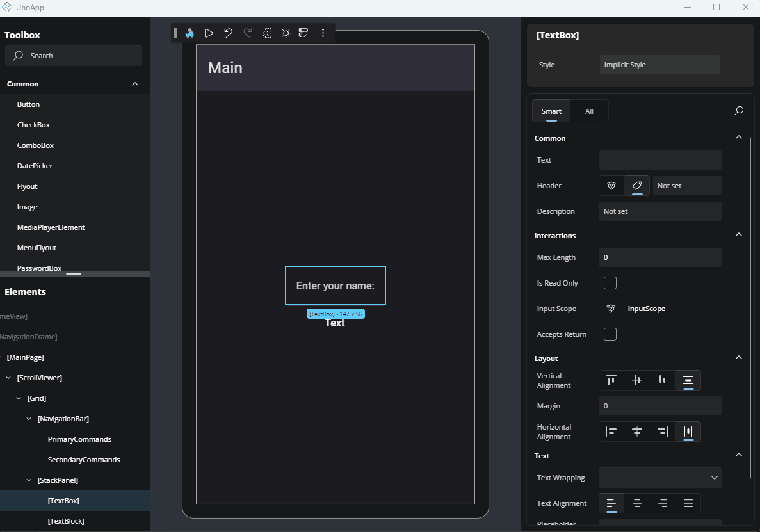Click the search magnifier in the properties panel
Image resolution: width=760 pixels, height=532 pixels.
(738, 110)
